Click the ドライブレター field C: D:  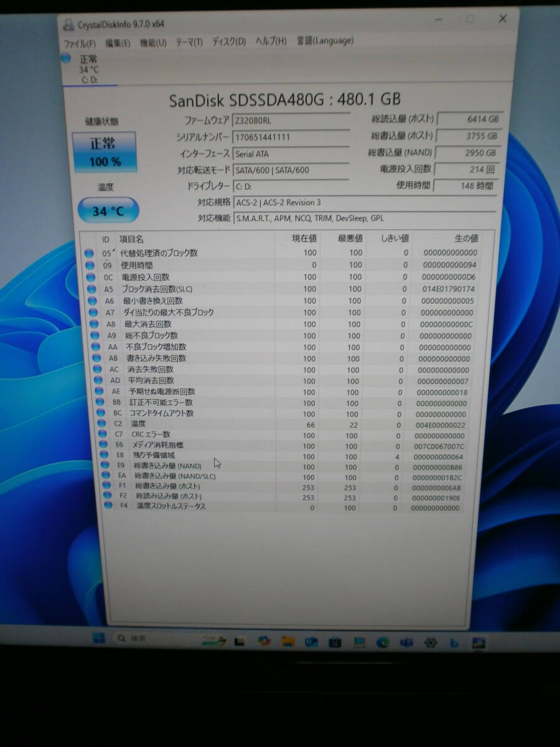pos(290,186)
